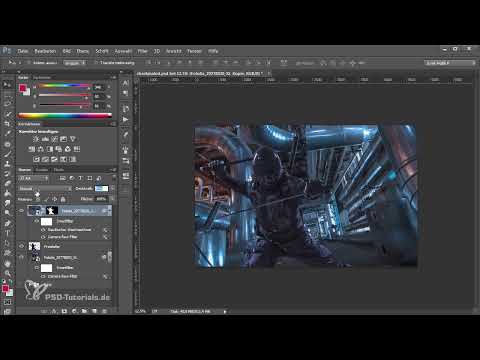Open the Filter menu
Screen dimensions: 480x360
click(x=142, y=51)
